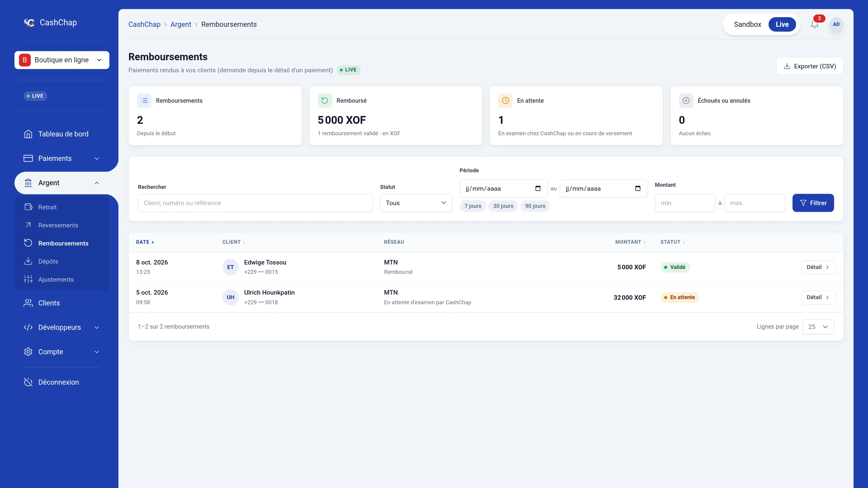Select the Live mode toggle
The image size is (868, 488).
(x=782, y=24)
